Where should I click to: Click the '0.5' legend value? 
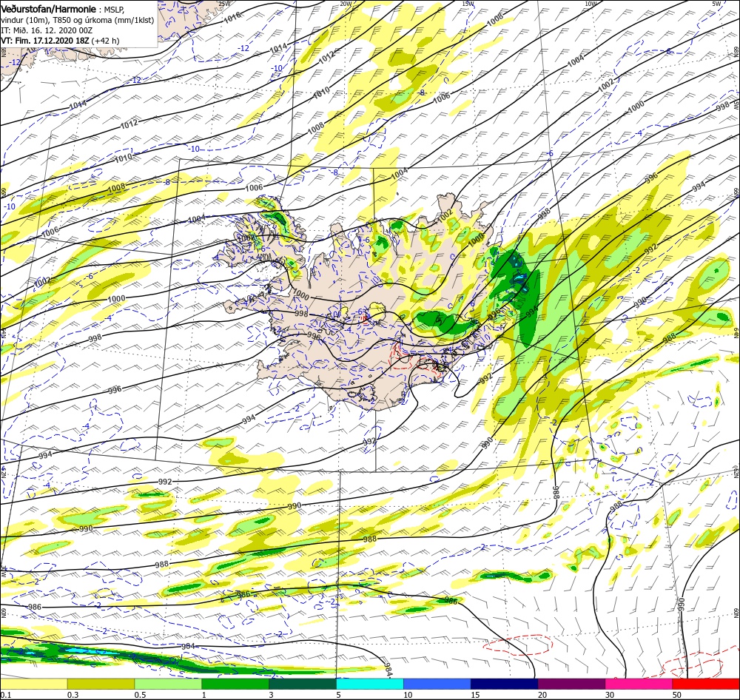pyautogui.click(x=140, y=695)
